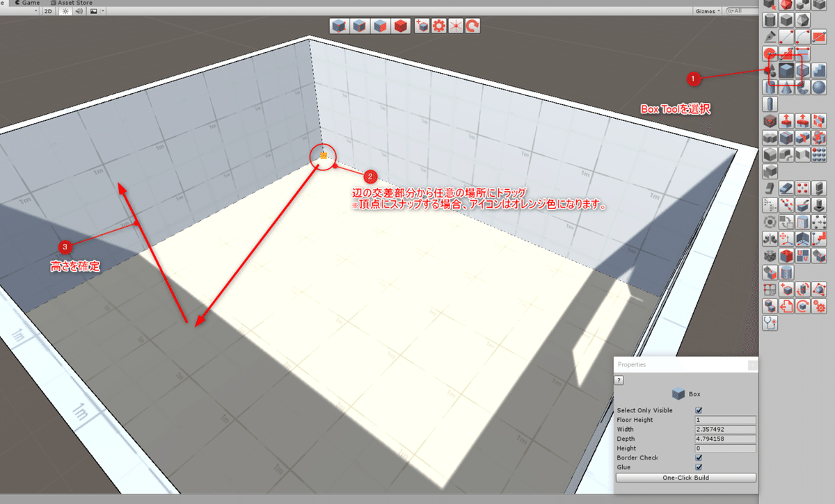Select the Arc curve drawing tool

(803, 36)
